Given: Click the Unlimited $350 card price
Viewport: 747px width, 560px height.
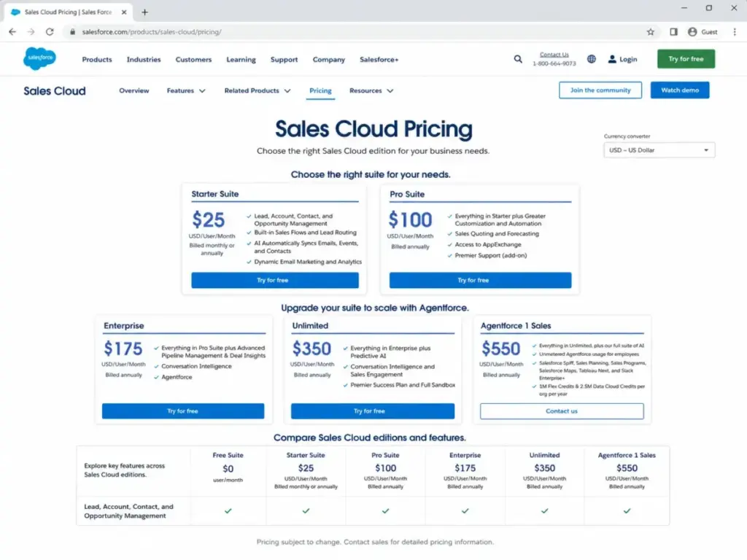Looking at the screenshot, I should tap(311, 349).
